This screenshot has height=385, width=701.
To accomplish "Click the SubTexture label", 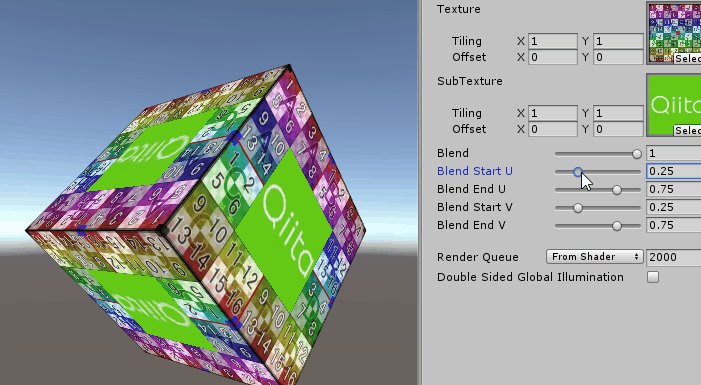I will (469, 81).
